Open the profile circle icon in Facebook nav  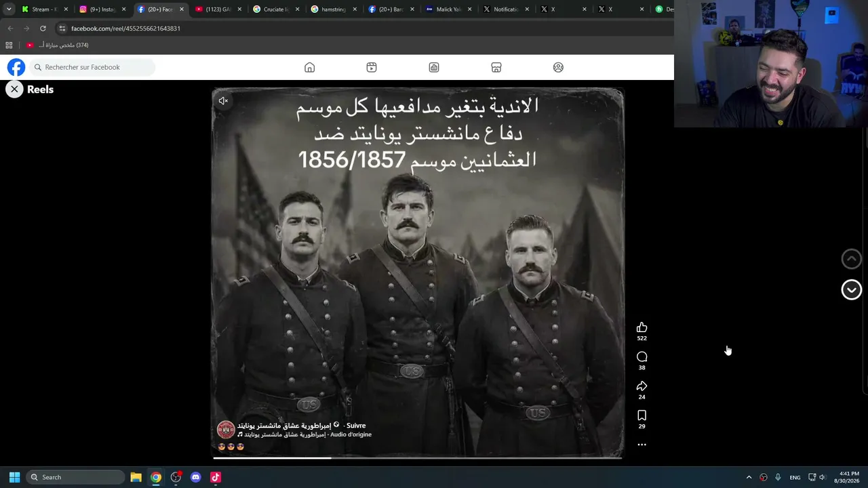(x=558, y=67)
